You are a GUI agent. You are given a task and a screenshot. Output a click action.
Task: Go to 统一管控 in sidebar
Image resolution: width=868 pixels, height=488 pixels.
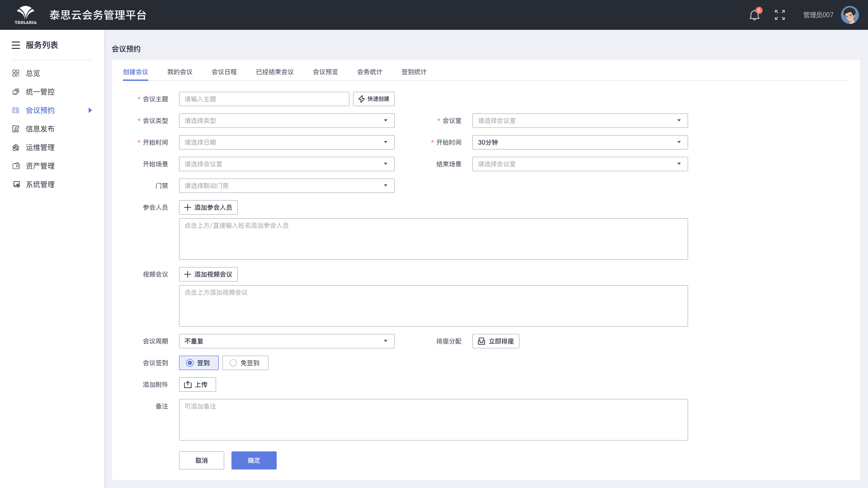coord(40,92)
